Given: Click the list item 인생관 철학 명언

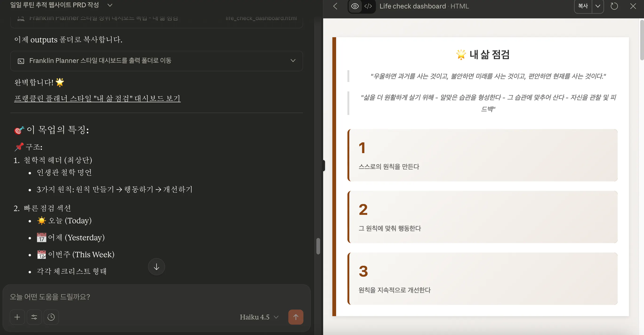Looking at the screenshot, I should 64,172.
